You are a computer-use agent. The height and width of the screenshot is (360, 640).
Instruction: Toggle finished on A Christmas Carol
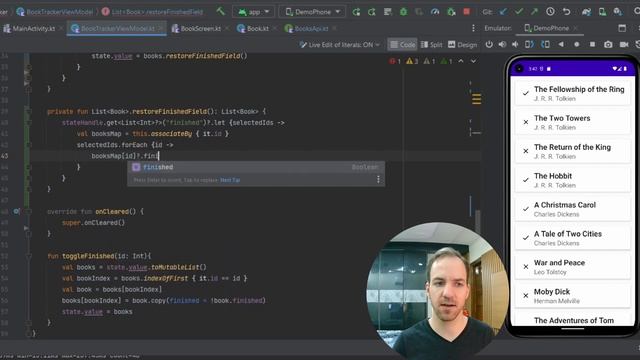tap(526, 209)
